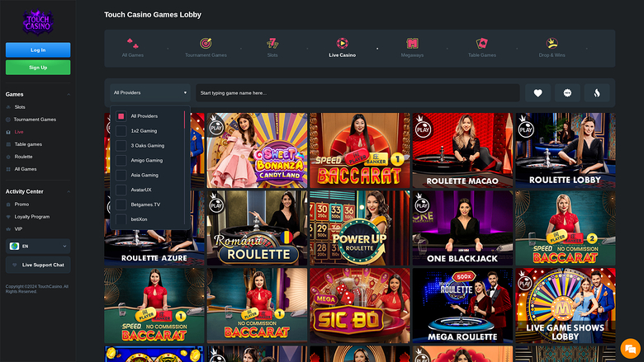
Task: Focus the game name search field
Action: pyautogui.click(x=358, y=93)
